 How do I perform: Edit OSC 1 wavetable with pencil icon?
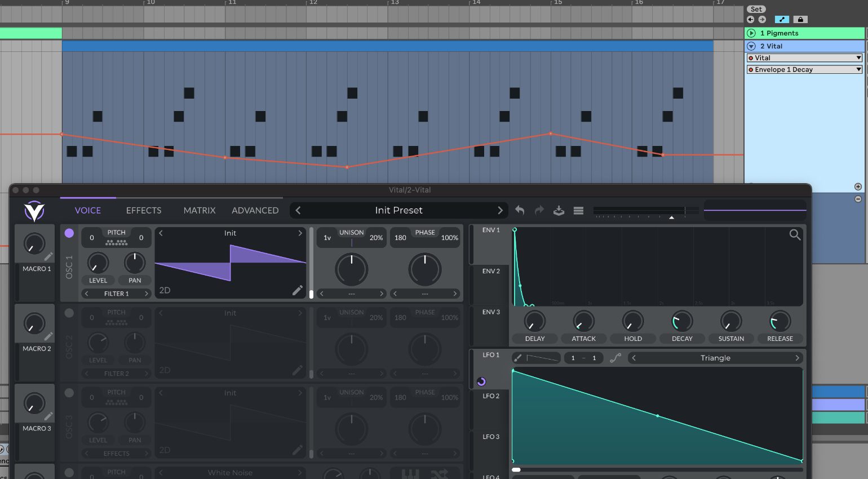[x=297, y=290]
